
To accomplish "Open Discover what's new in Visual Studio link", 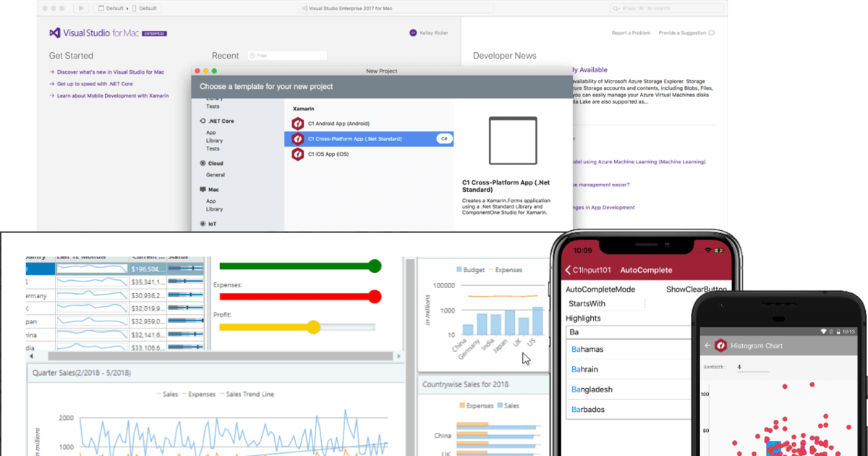I will tap(111, 72).
